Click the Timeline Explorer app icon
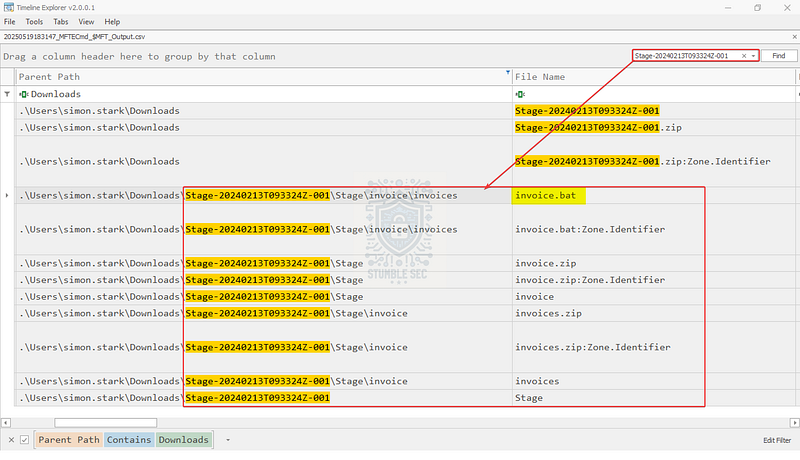Viewport: 800px width, 460px height. click(x=9, y=7)
